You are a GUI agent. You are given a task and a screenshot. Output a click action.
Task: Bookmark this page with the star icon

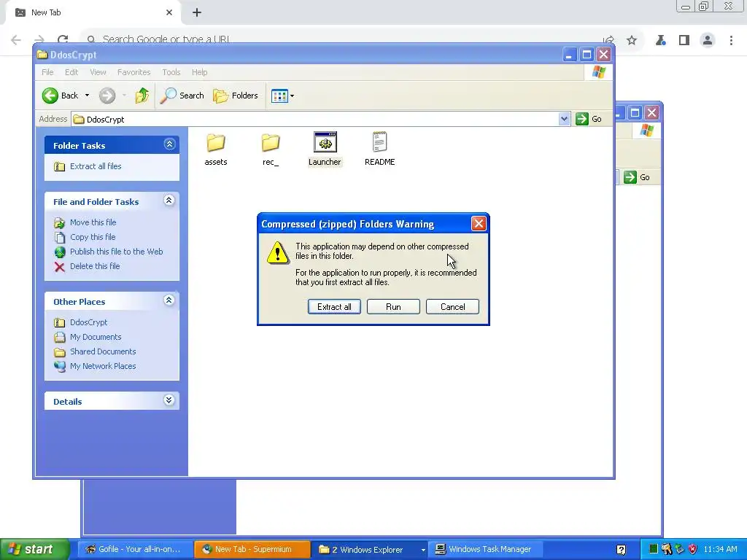click(x=632, y=41)
